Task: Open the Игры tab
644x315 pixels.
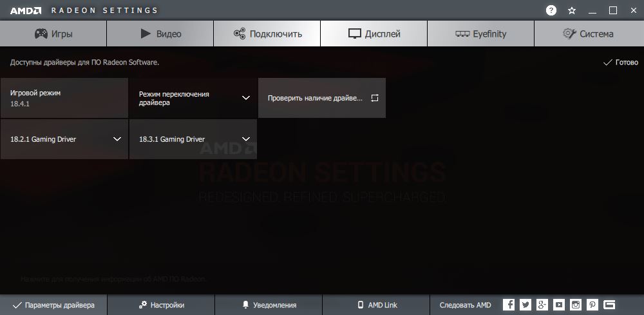Action: click(x=53, y=33)
